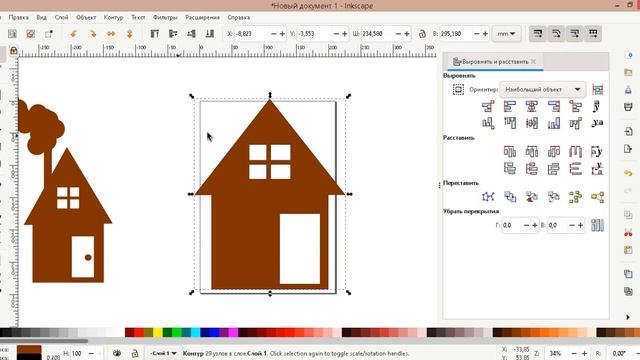Open the Вид menu

point(41,18)
